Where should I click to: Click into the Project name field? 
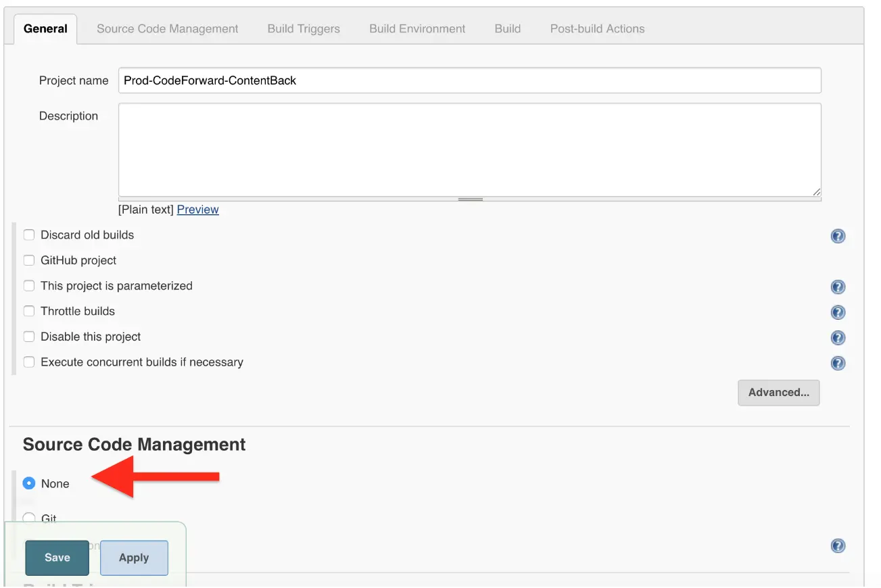[469, 80]
